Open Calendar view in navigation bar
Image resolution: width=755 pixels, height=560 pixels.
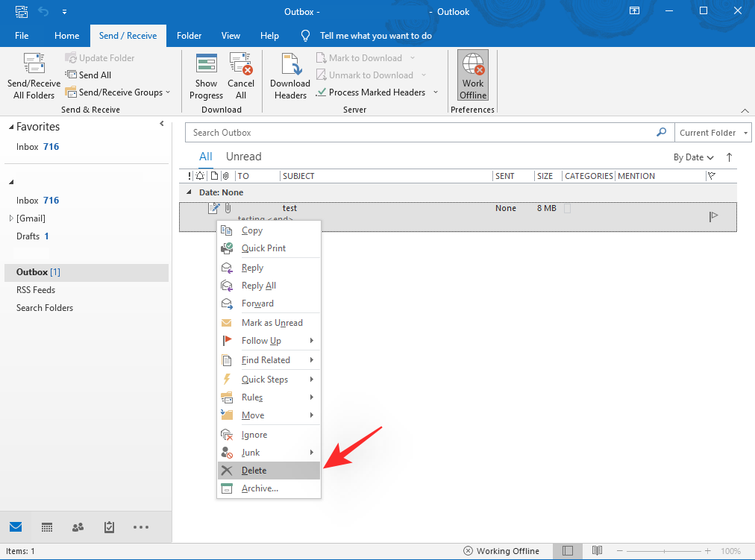47,527
